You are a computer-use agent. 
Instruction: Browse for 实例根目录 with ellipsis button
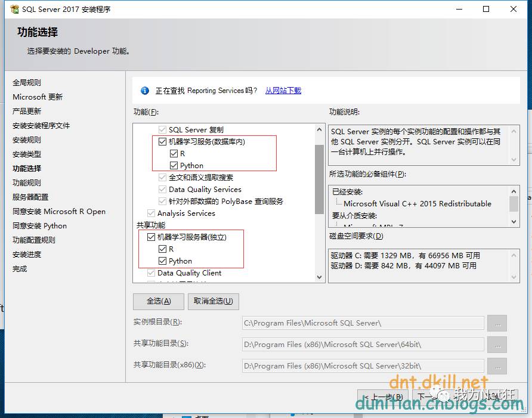[497, 323]
